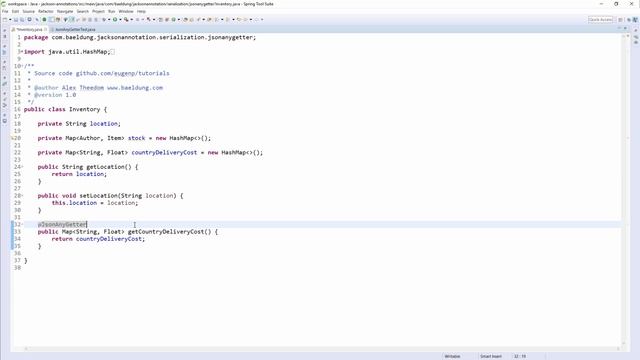The height and width of the screenshot is (360, 640).
Task: Click the 32 : 19 cursor position indicator
Action: click(x=520, y=356)
